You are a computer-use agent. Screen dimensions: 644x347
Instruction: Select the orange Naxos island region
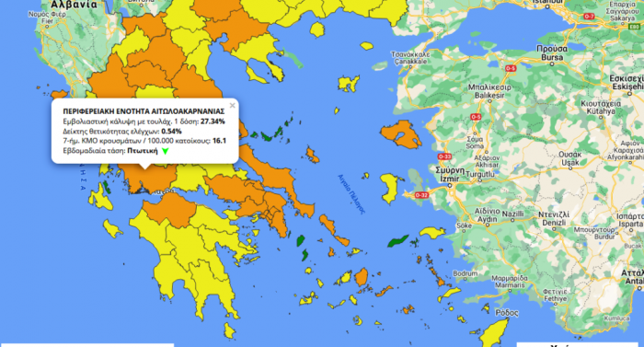point(362,277)
